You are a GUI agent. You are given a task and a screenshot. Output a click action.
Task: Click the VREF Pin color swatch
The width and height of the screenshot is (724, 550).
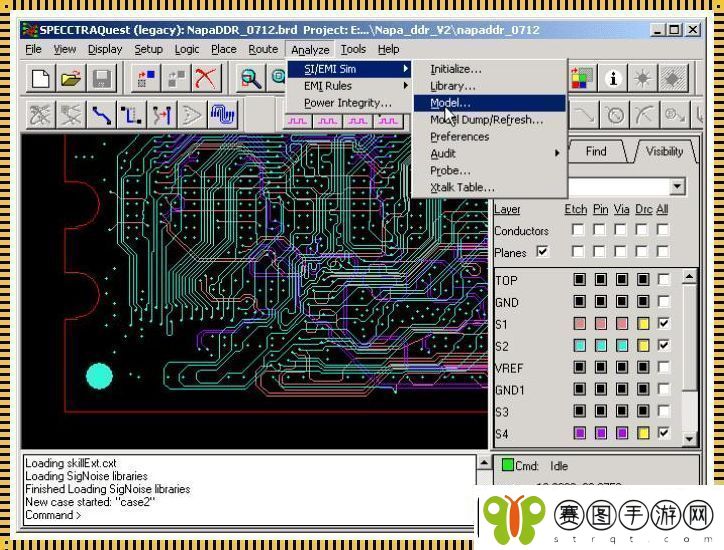[x=600, y=367]
